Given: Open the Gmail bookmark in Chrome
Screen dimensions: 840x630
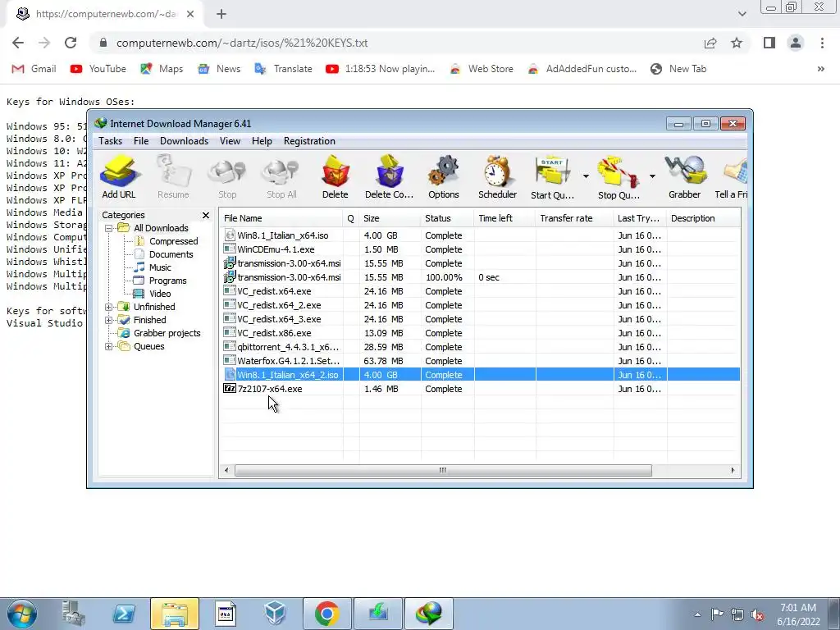Looking at the screenshot, I should click(x=34, y=69).
